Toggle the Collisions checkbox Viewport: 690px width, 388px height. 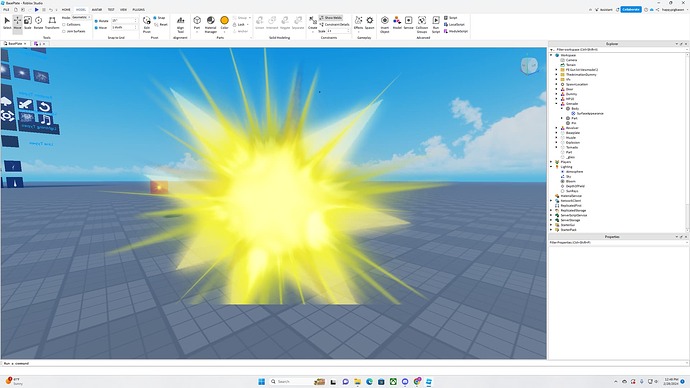click(71, 25)
